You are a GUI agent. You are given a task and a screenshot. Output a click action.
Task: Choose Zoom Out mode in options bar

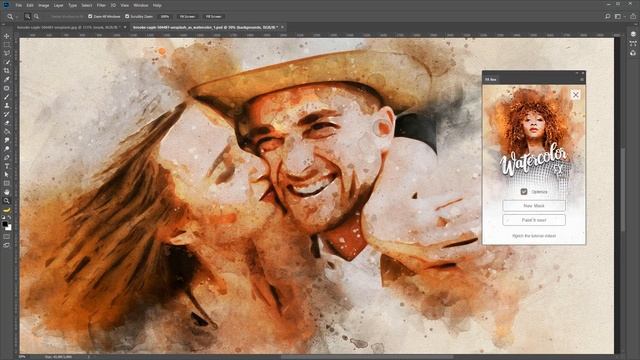[x=36, y=16]
